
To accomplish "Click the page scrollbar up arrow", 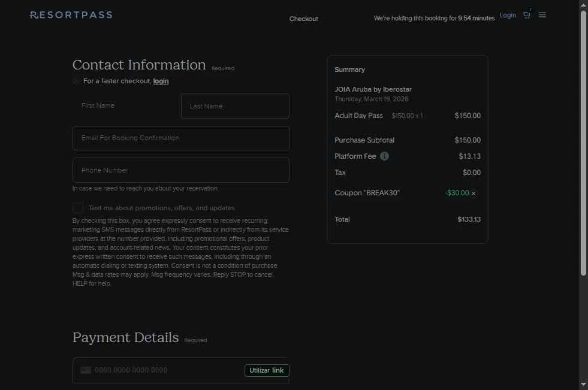I will (x=583, y=5).
